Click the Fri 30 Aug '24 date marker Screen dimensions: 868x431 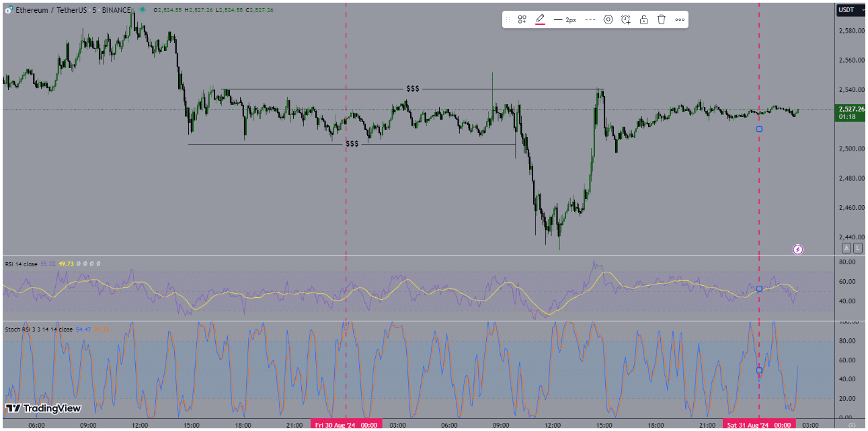346,425
